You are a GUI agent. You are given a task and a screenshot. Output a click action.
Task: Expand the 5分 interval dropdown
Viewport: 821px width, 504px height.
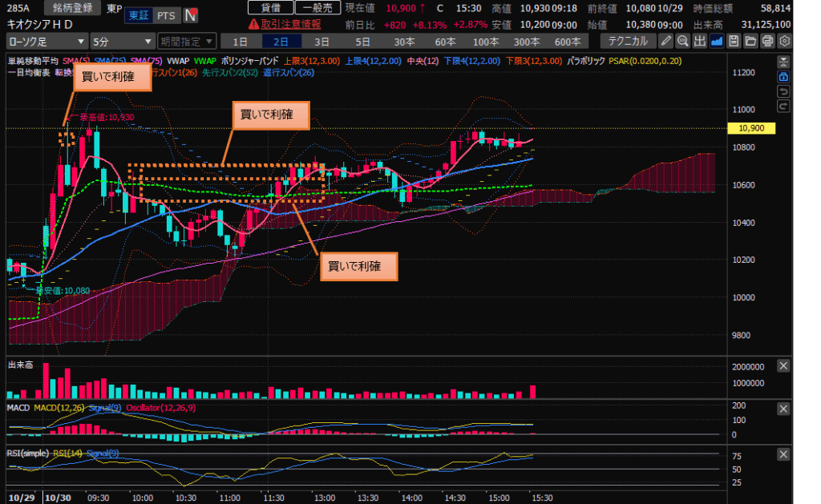[122, 41]
